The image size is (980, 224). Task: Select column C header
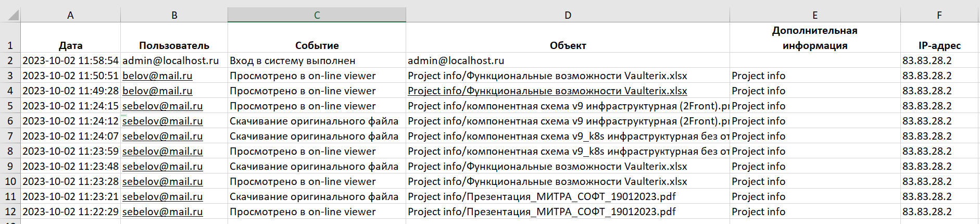tap(317, 15)
